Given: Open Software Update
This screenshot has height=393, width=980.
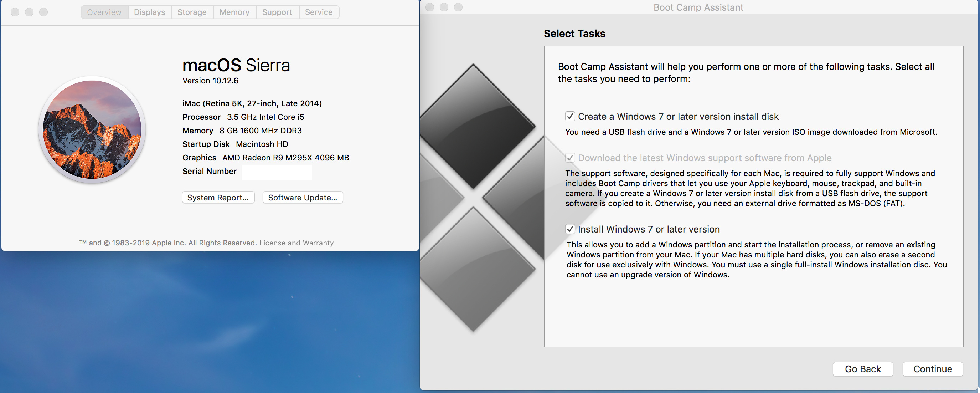Looking at the screenshot, I should (x=303, y=198).
